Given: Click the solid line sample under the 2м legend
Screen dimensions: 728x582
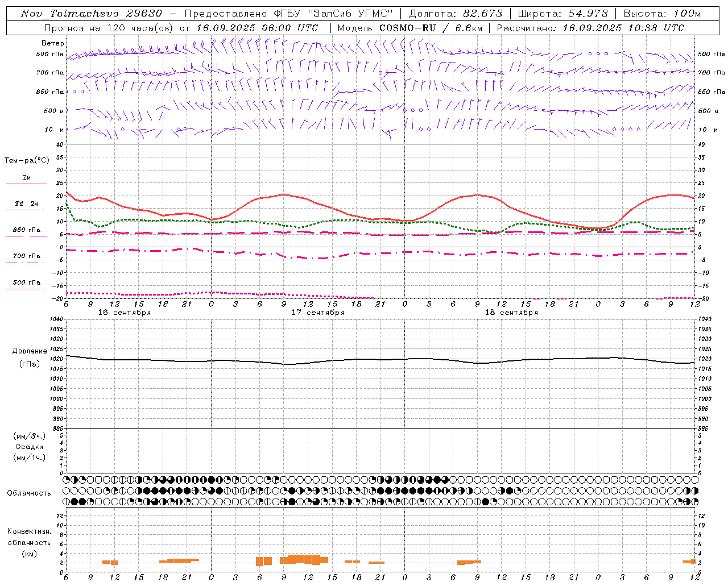Looking at the screenshot, I should click(x=26, y=184).
